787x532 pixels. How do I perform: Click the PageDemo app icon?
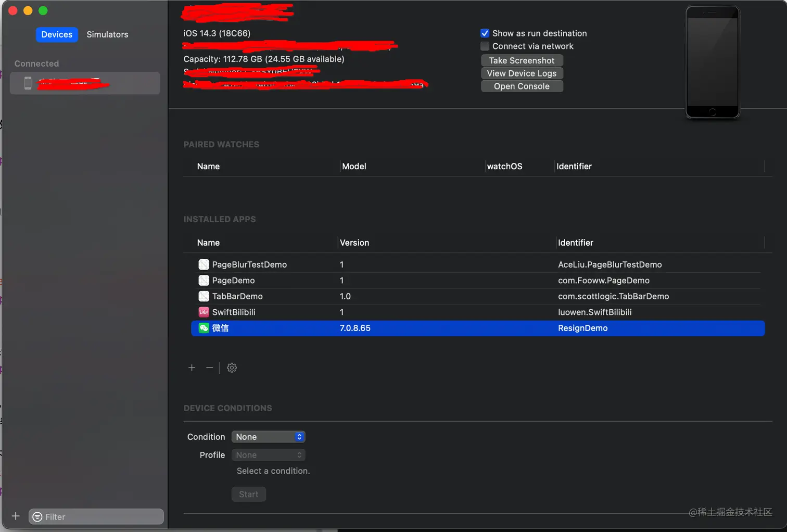(204, 281)
